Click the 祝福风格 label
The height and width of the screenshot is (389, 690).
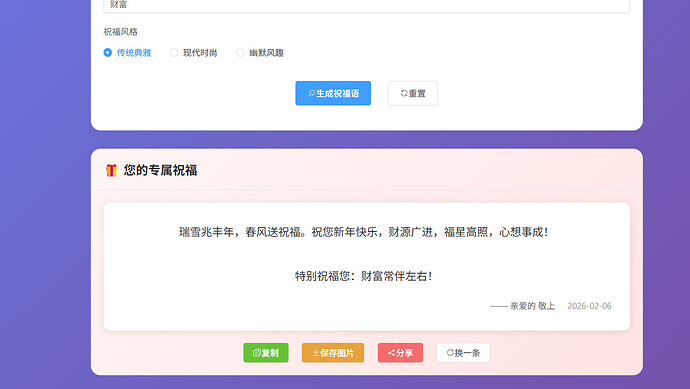click(121, 32)
